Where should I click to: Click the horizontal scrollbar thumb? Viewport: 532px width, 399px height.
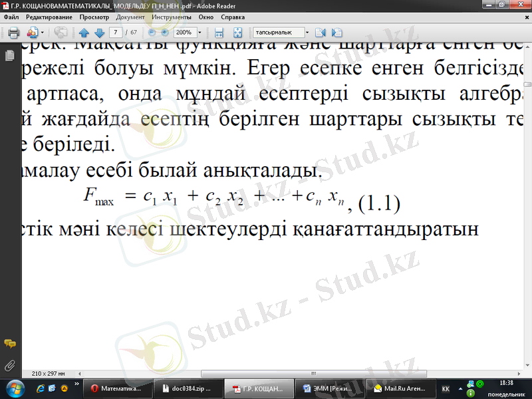click(314, 374)
